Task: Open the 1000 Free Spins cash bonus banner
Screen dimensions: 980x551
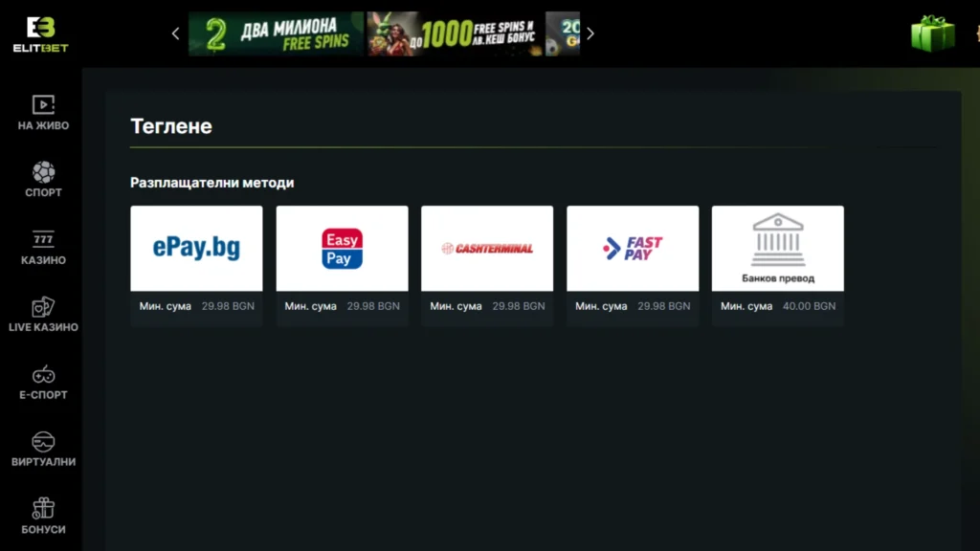Action: 455,33
